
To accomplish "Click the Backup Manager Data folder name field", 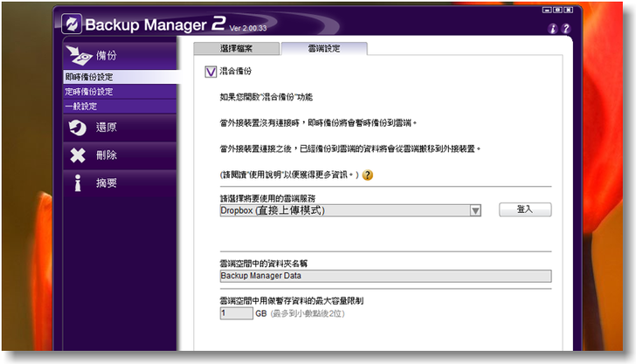I will (x=385, y=276).
